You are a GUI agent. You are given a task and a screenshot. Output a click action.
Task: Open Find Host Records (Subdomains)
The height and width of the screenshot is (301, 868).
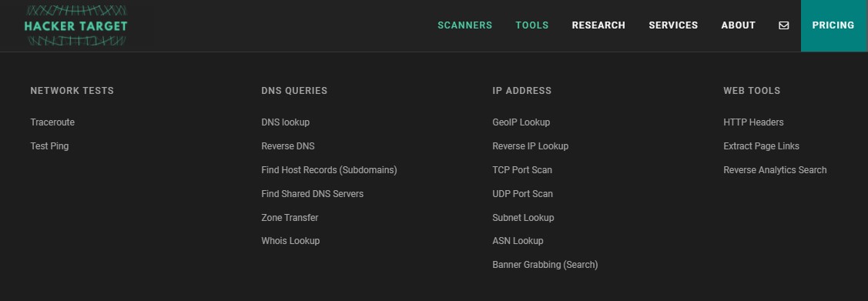pos(329,170)
